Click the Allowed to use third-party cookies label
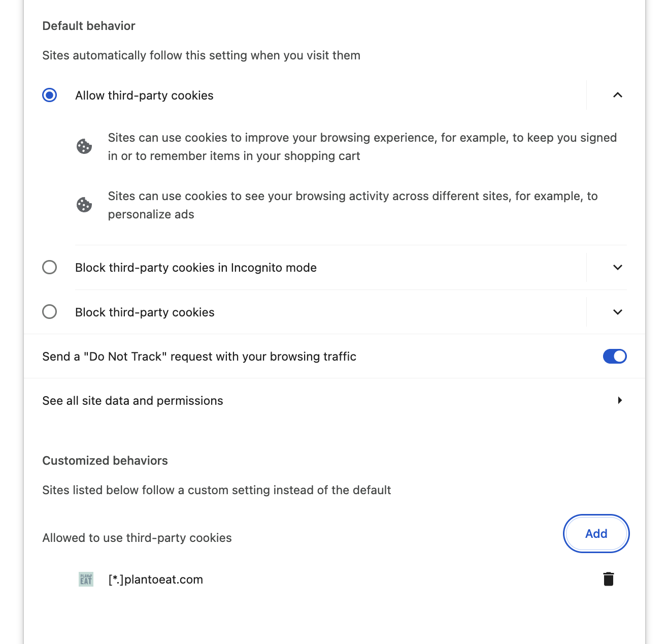This screenshot has width=667, height=644. pos(137,538)
